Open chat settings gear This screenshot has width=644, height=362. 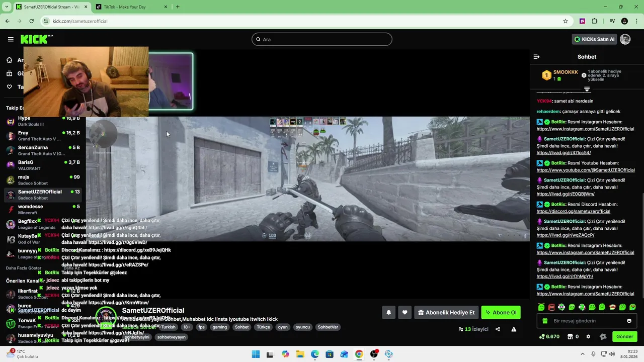[588, 336]
